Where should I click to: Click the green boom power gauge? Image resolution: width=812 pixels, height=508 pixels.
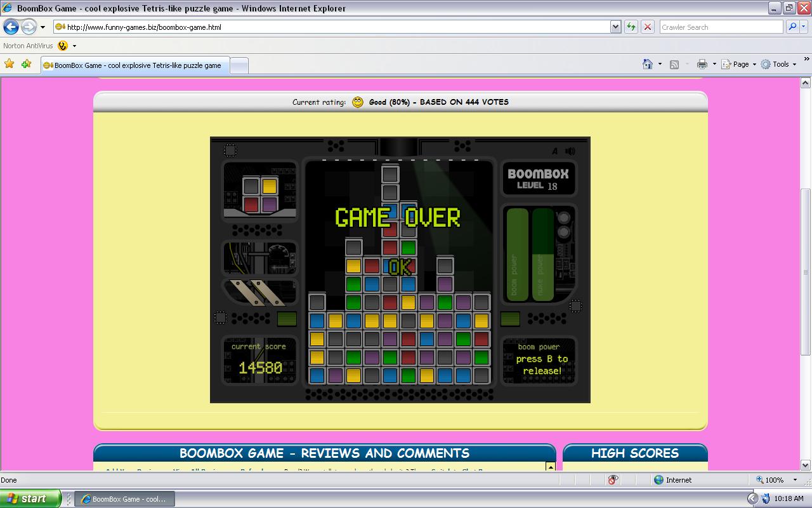516,254
